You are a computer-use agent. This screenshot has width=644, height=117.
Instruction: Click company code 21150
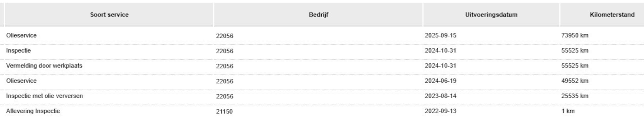[224, 111]
